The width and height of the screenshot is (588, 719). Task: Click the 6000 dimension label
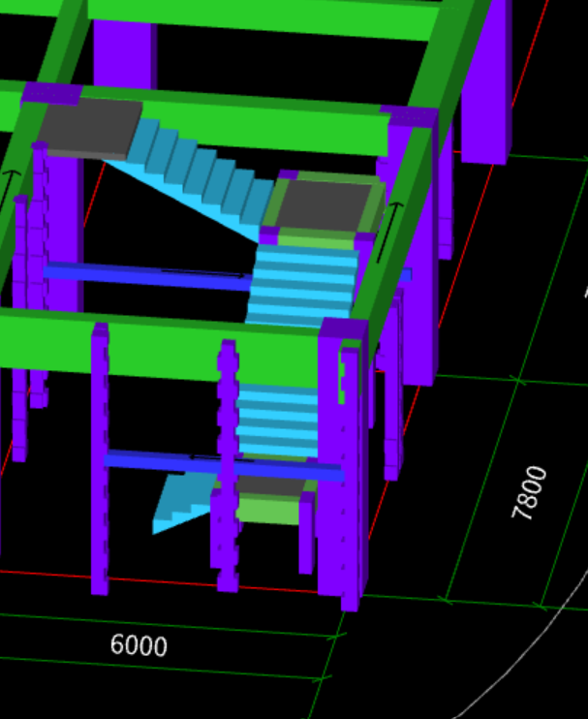pos(139,645)
